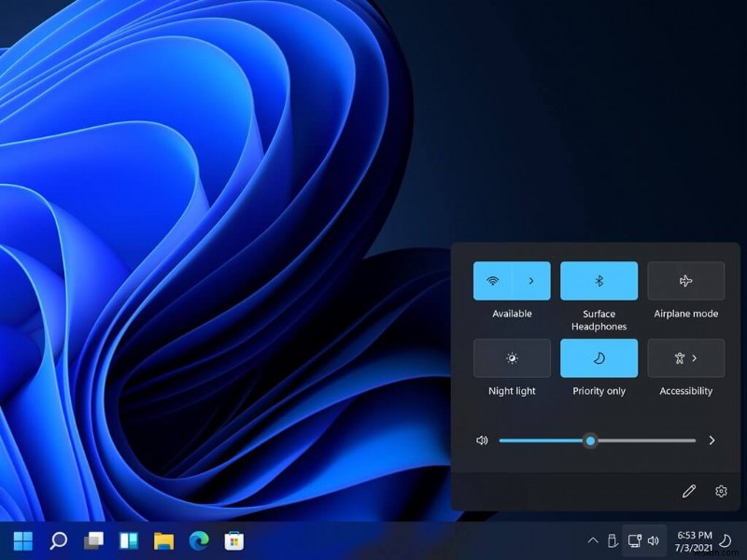Image resolution: width=747 pixels, height=560 pixels.
Task: Launch File Explorer from the taskbar
Action: (x=162, y=540)
